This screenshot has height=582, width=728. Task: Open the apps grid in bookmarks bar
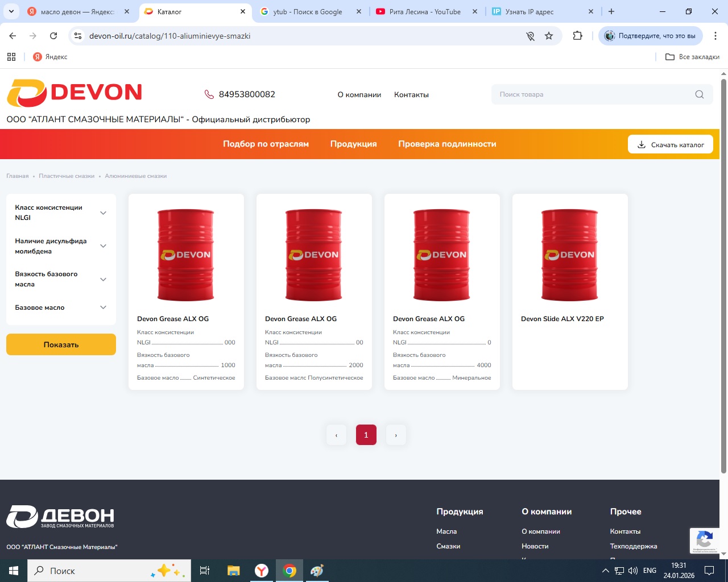point(11,57)
